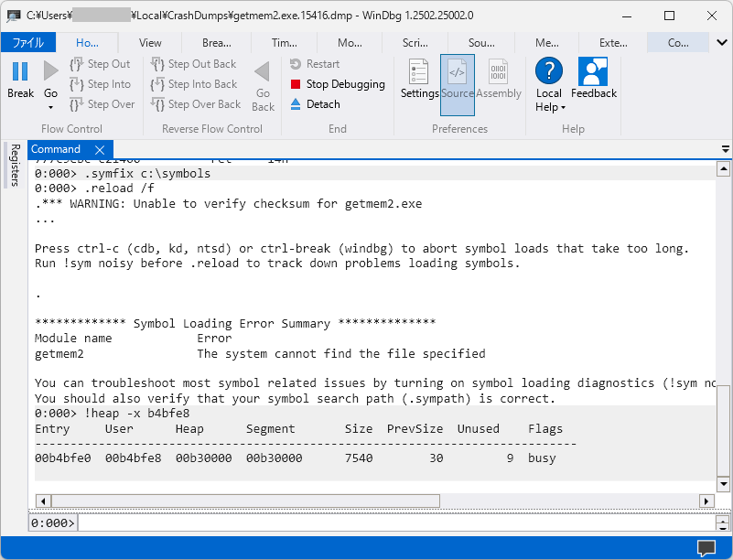Click the User value 00b4bfe8
Viewport: 733px width, 560px height.
[134, 458]
